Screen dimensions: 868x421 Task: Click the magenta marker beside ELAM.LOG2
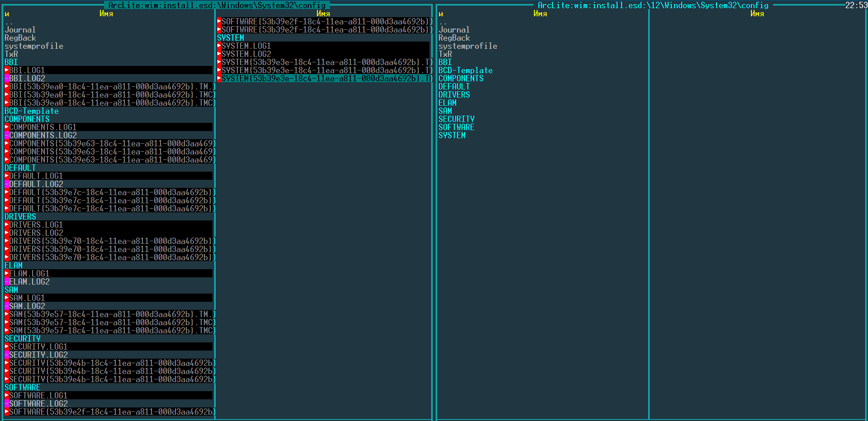point(6,281)
